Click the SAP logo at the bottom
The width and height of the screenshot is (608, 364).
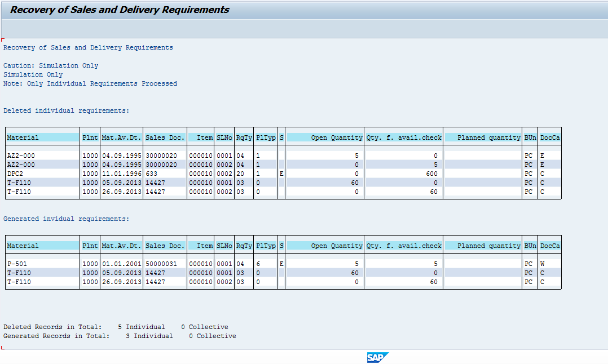coord(377,357)
